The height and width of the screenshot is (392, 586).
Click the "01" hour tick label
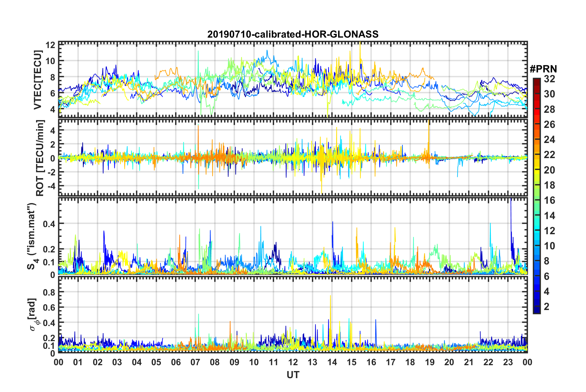coord(78,362)
